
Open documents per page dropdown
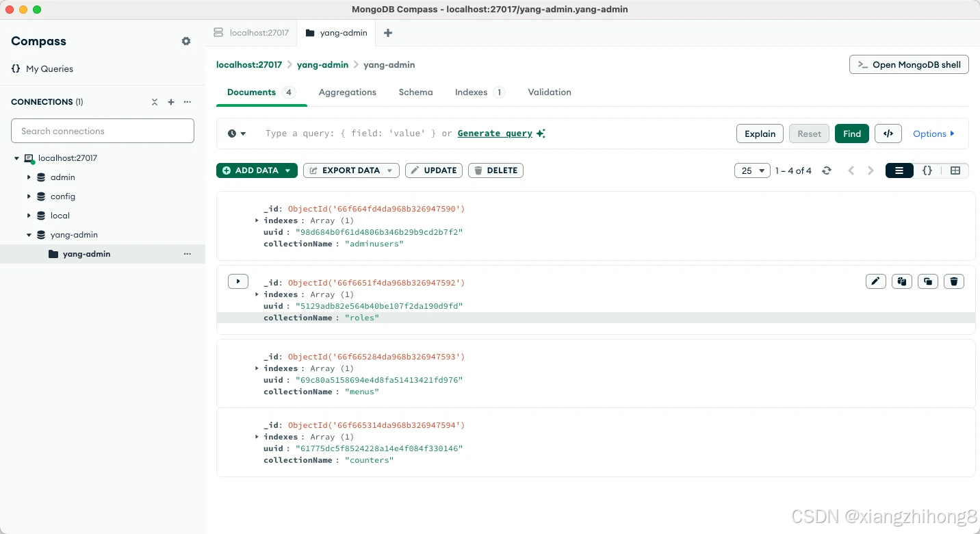tap(752, 170)
